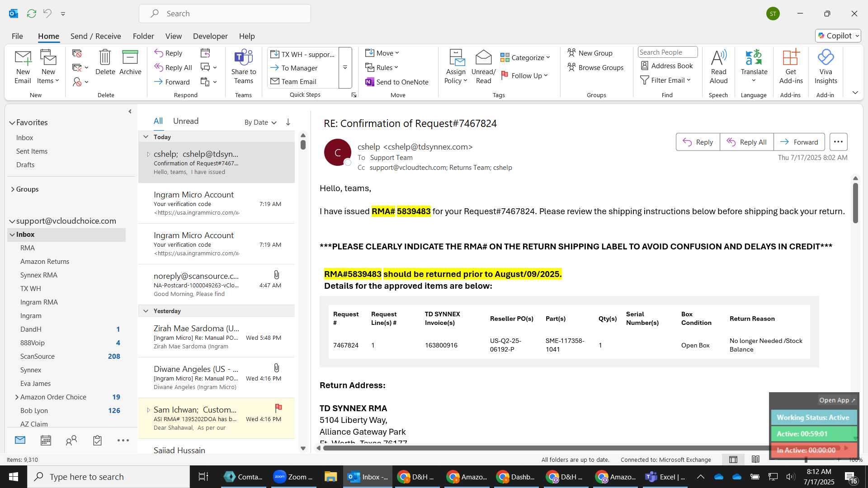868x488 pixels.
Task: Click the Undo arrow in title bar
Action: [x=47, y=14]
